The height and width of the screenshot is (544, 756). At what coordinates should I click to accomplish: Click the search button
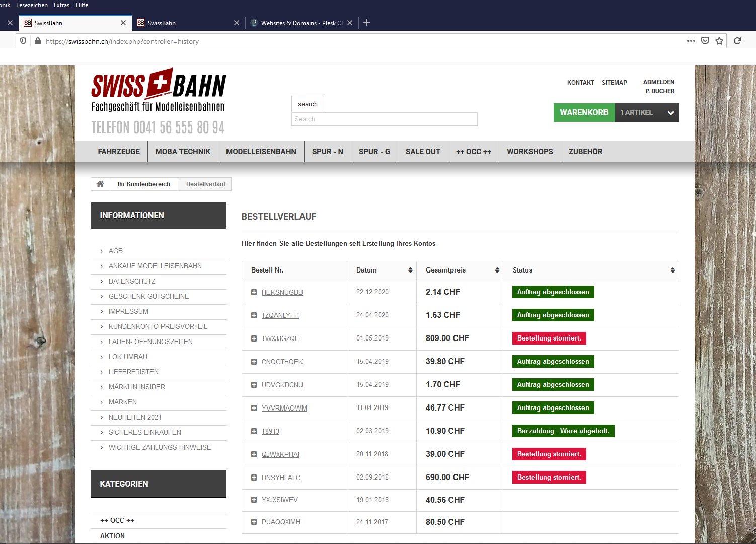click(308, 104)
